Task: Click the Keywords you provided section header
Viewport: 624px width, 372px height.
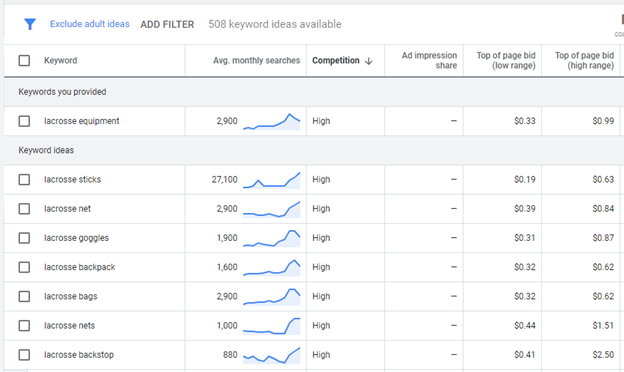Action: pos(62,92)
